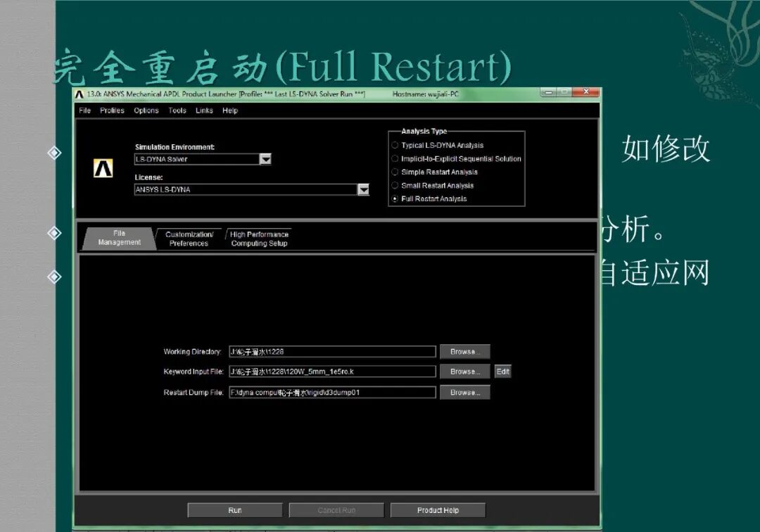Maximize the ANSYS launcher window
This screenshot has height=532, width=760.
564,92
